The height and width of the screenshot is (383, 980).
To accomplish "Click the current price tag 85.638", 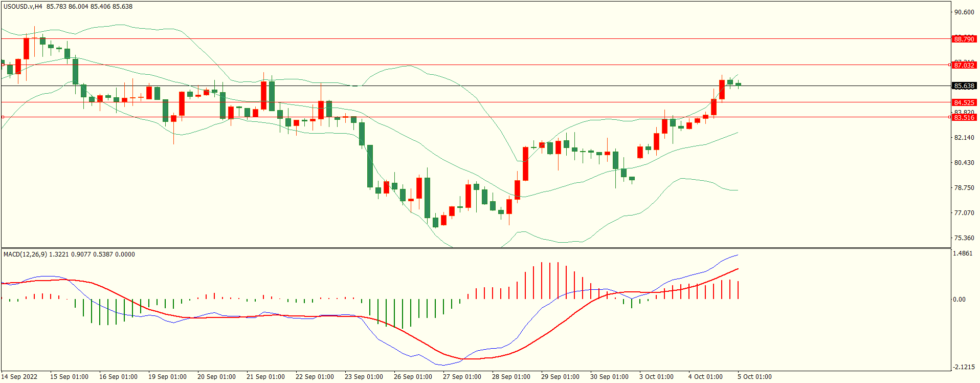I will point(964,86).
